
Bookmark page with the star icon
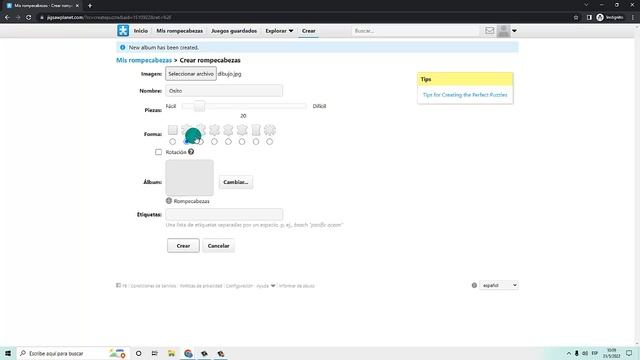pos(576,18)
